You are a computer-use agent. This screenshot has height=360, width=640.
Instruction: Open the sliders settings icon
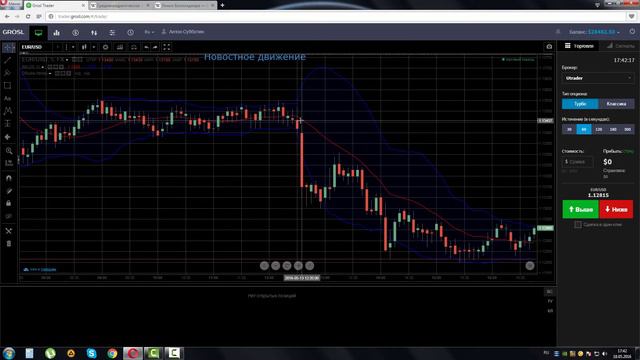(x=112, y=33)
